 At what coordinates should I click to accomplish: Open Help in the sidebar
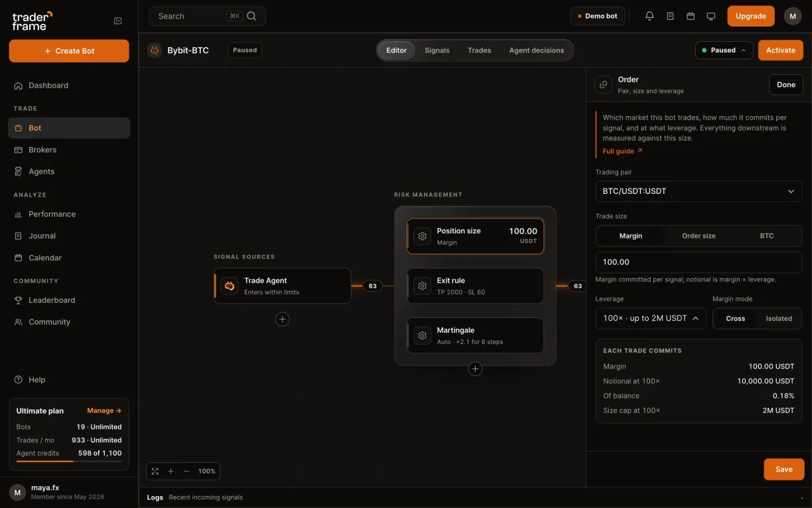click(x=69, y=380)
